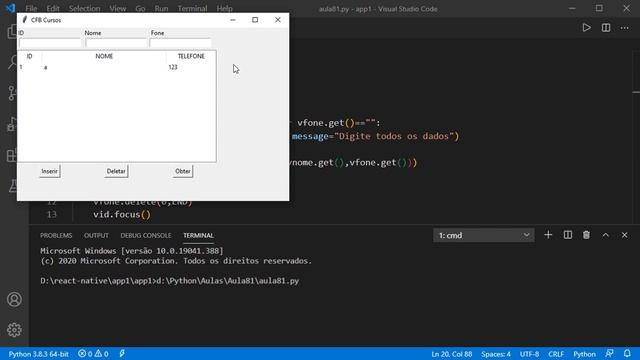
Task: Split the terminal panel
Action: [567, 235]
